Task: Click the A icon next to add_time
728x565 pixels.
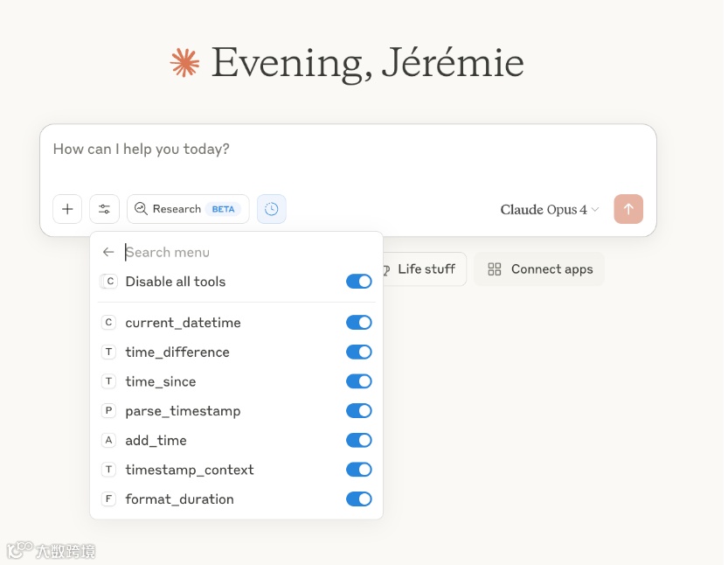Action: click(108, 440)
